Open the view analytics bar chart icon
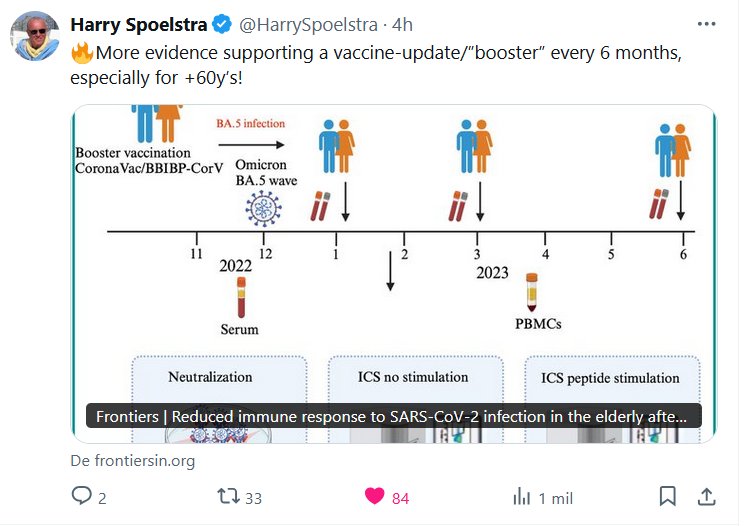The image size is (746, 526). pyautogui.click(x=521, y=496)
